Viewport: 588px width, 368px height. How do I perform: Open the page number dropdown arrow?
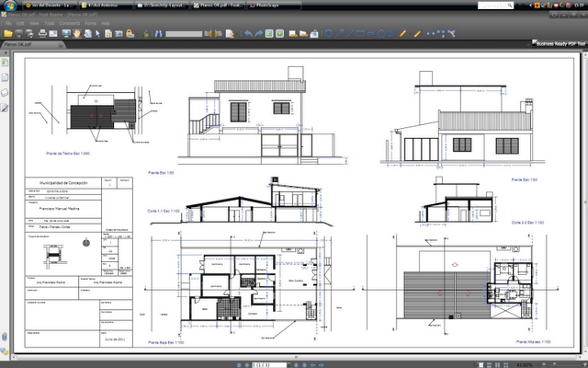[x=288, y=365]
